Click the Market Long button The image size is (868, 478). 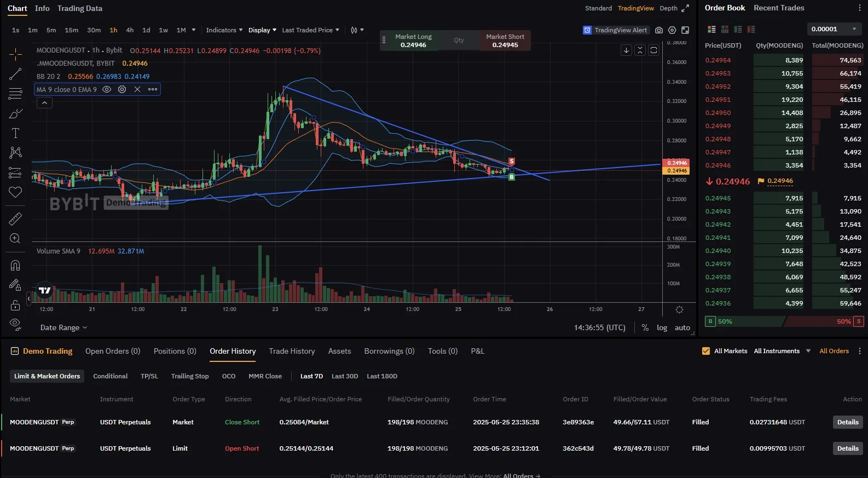tap(413, 41)
